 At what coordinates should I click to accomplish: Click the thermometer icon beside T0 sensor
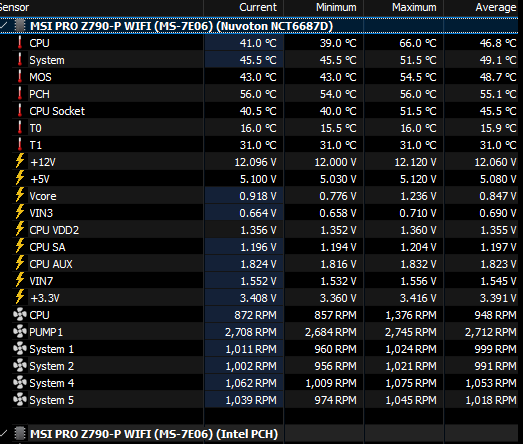20,127
